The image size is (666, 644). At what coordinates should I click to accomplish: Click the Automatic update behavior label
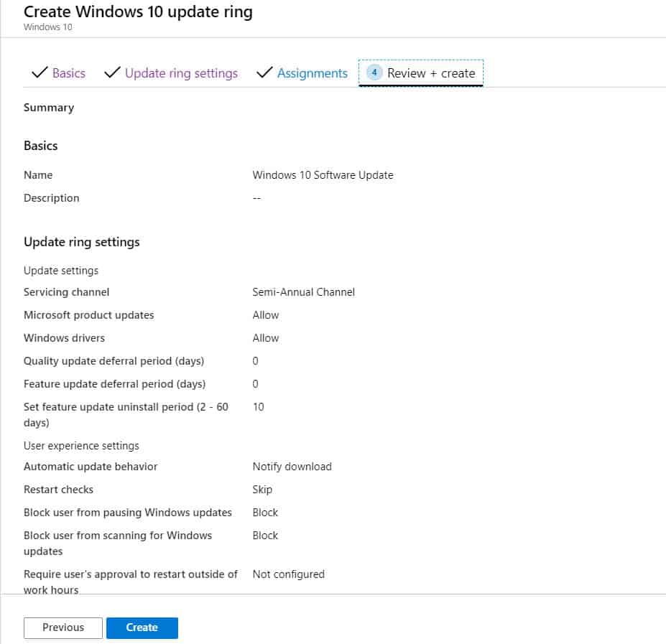(x=91, y=467)
